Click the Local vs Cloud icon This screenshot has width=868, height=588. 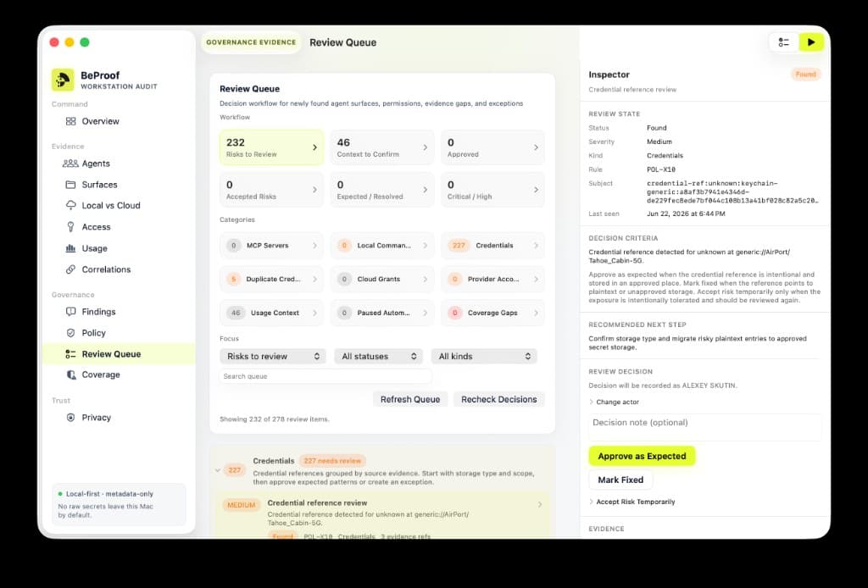pyautogui.click(x=71, y=205)
